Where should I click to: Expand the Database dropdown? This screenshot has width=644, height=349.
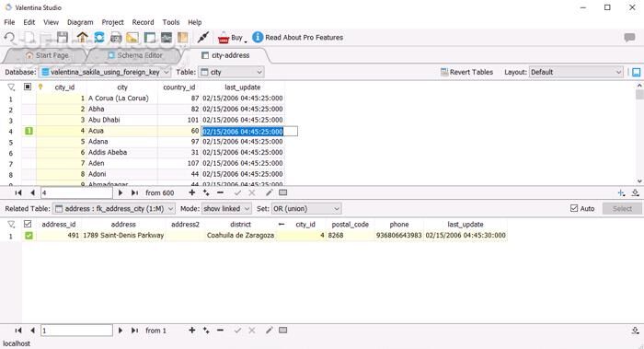click(x=105, y=72)
